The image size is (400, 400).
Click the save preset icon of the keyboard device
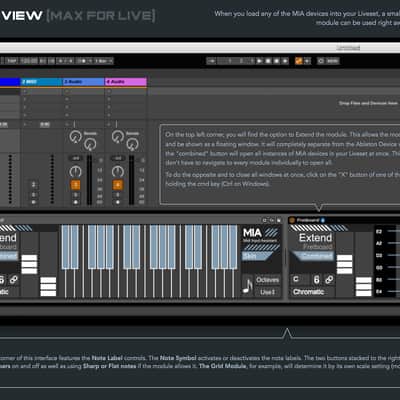click(279, 220)
